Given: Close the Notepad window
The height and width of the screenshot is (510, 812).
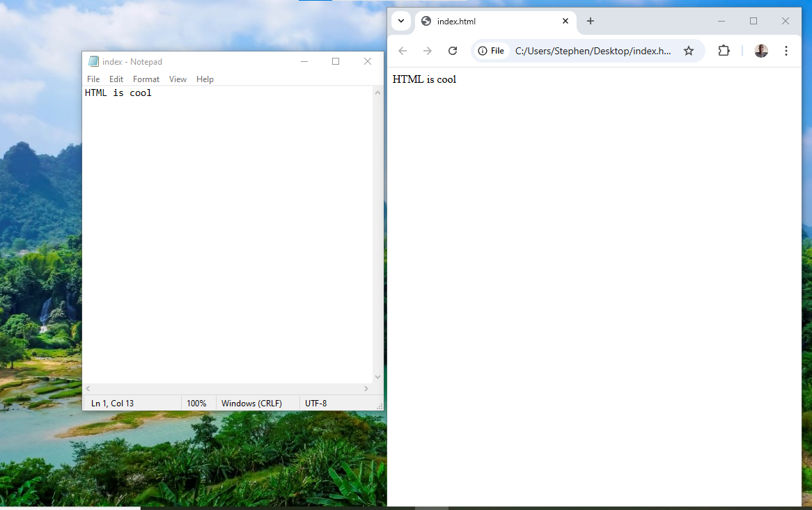Looking at the screenshot, I should [368, 61].
